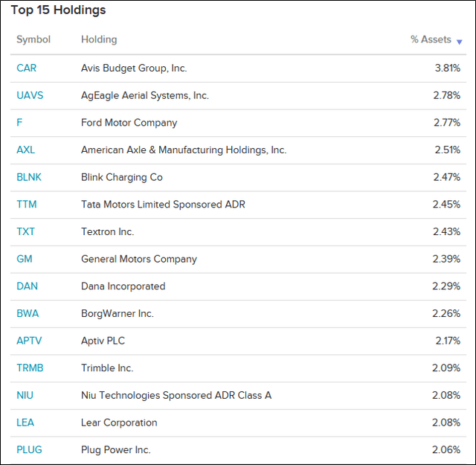Click the Avis Budget Group holding name
Viewport: 476px width, 465px height.
134,68
